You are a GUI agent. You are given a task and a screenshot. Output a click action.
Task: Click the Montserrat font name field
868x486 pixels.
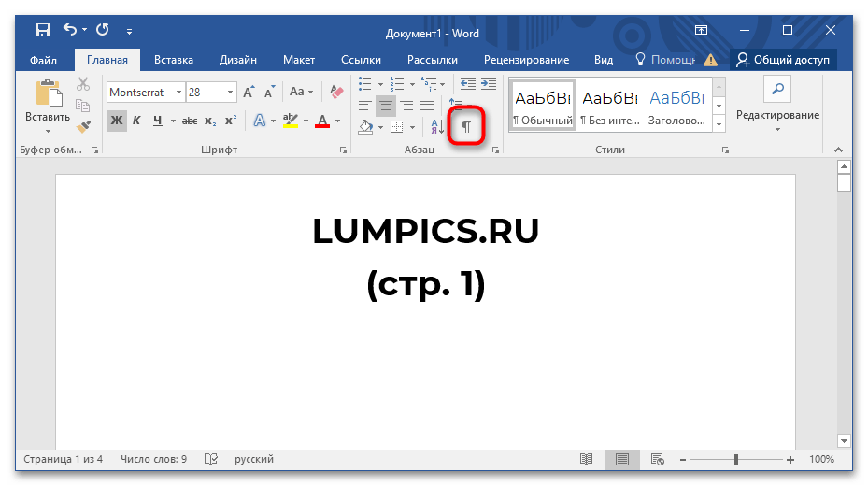(140, 93)
